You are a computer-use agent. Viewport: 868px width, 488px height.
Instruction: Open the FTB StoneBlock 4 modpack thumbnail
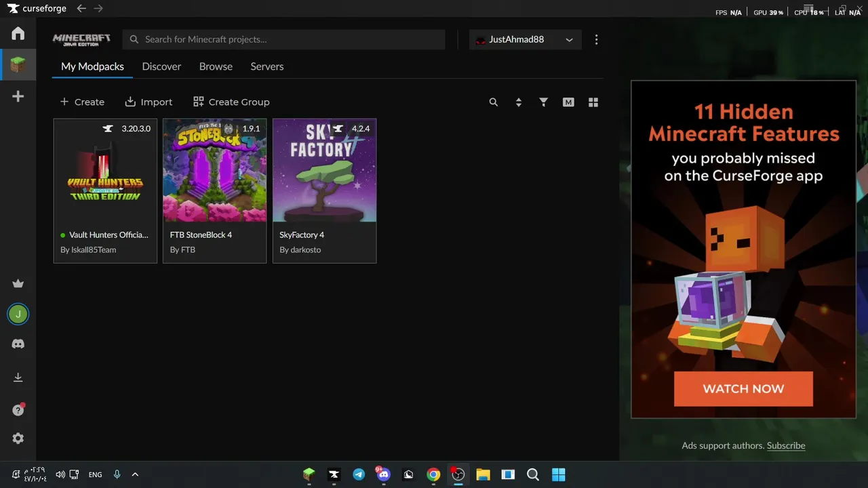[x=215, y=170]
